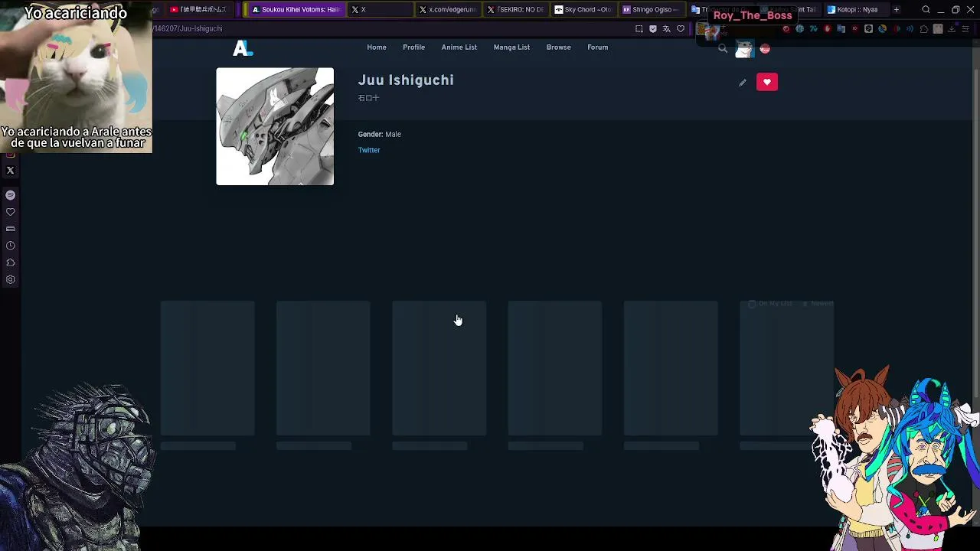Open the tab islands sidebar icon
The width and height of the screenshot is (980, 551).
click(11, 229)
